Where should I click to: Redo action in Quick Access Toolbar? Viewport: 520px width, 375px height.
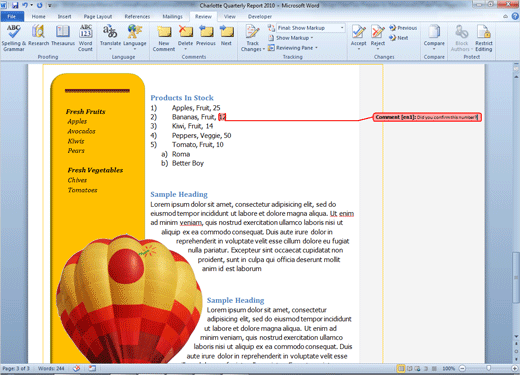[x=39, y=5]
